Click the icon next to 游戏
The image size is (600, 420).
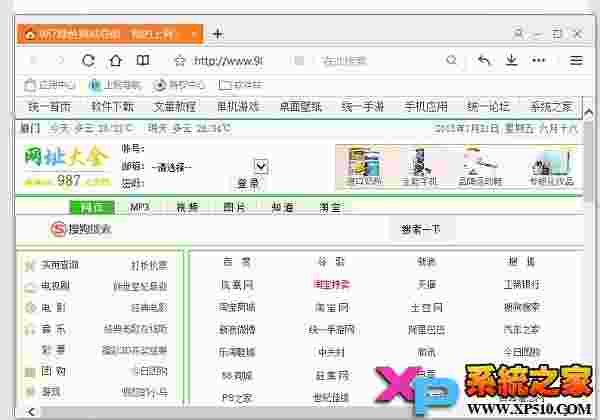30,392
